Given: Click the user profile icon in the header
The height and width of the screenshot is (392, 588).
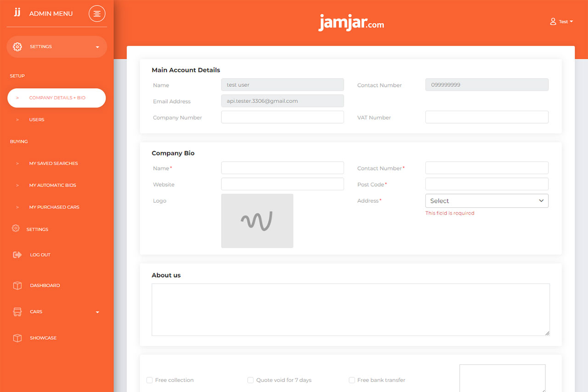Looking at the screenshot, I should point(553,22).
